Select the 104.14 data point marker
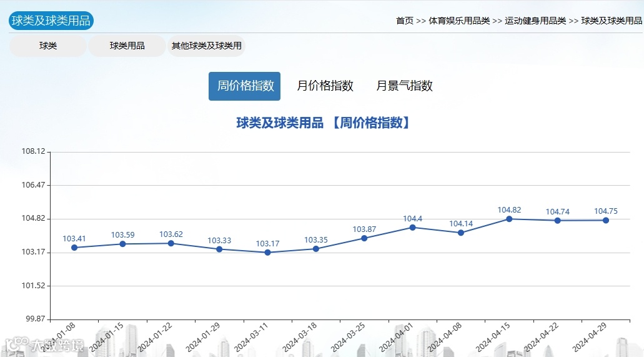The height and width of the screenshot is (357, 644). pos(461,233)
